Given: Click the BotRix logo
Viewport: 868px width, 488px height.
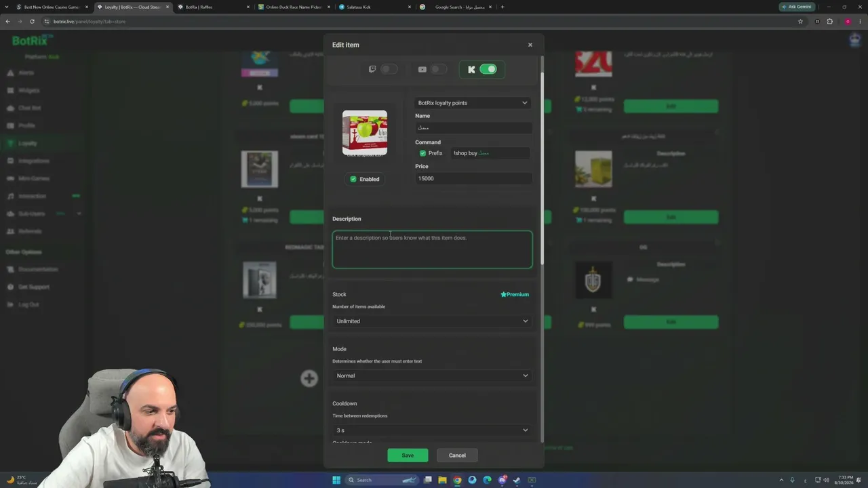Looking at the screenshot, I should pos(32,41).
